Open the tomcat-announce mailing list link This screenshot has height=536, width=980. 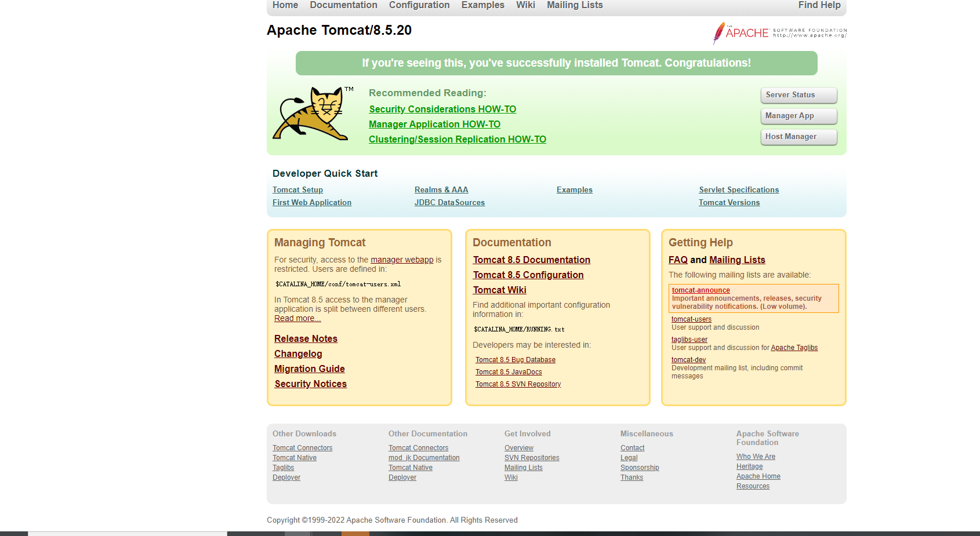701,290
